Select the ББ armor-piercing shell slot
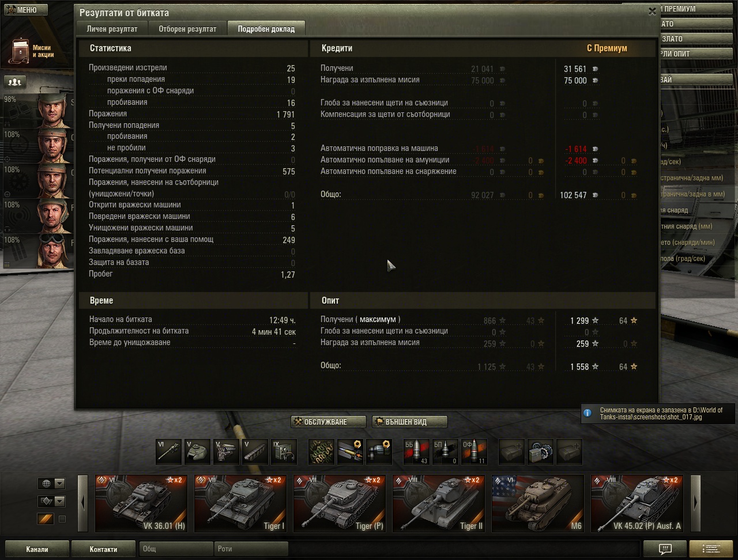 416,452
